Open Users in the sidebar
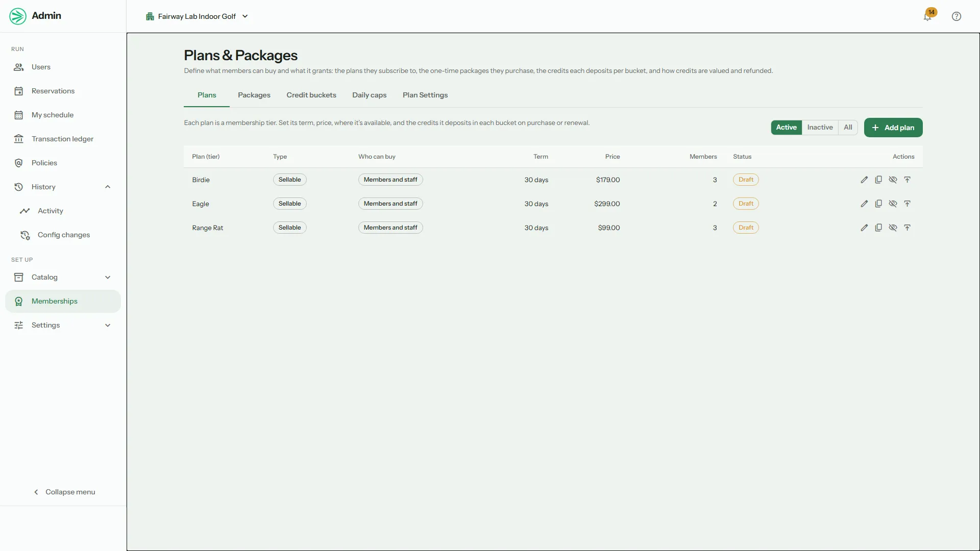 (x=63, y=67)
